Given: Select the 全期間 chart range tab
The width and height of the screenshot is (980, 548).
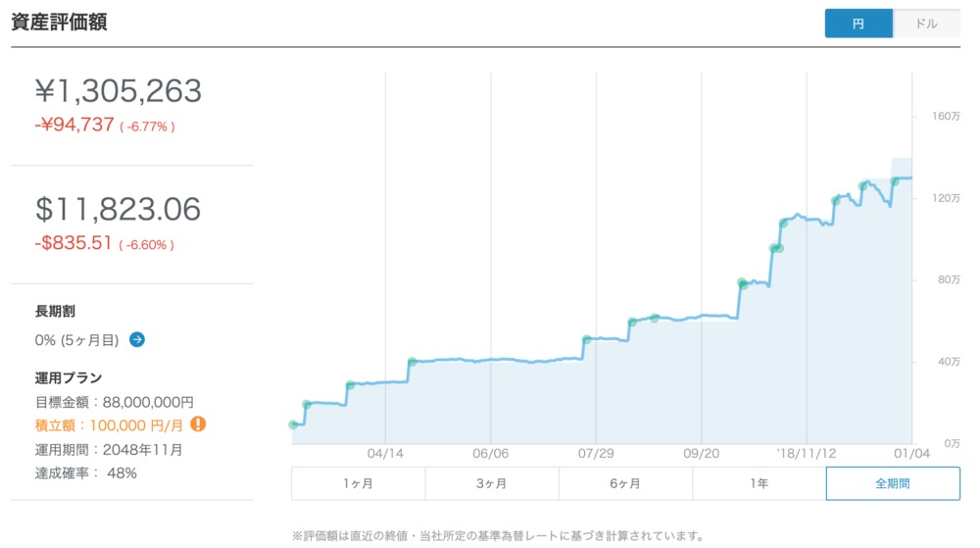Looking at the screenshot, I should pyautogui.click(x=893, y=483).
